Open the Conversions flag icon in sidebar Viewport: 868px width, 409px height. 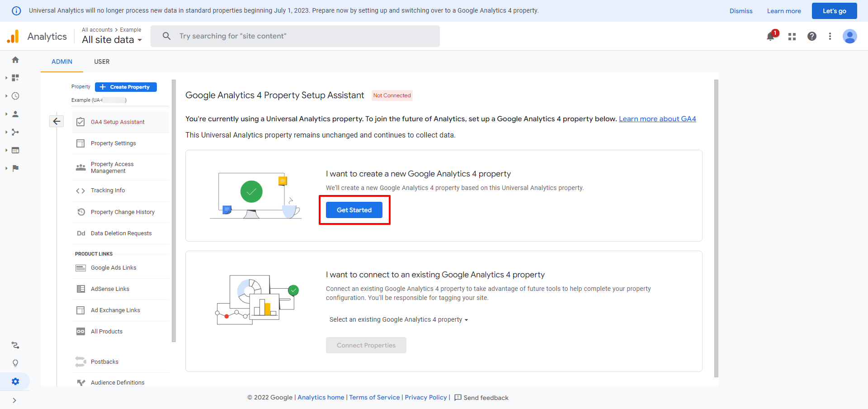coord(15,168)
